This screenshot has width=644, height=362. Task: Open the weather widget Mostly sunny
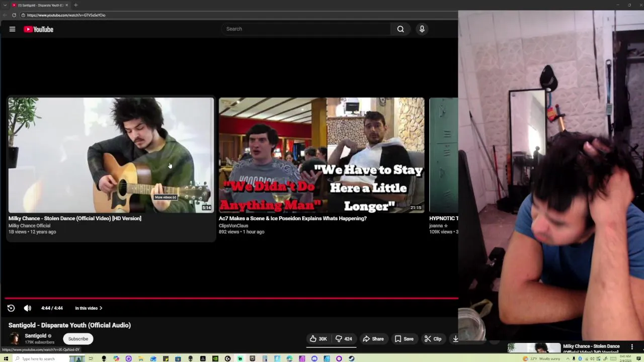coord(541,358)
